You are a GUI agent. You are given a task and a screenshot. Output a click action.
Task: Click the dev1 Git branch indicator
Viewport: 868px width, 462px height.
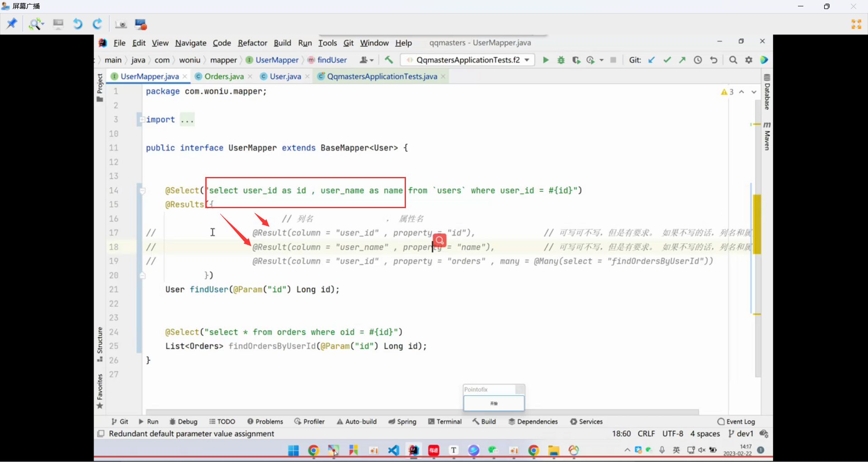click(741, 433)
